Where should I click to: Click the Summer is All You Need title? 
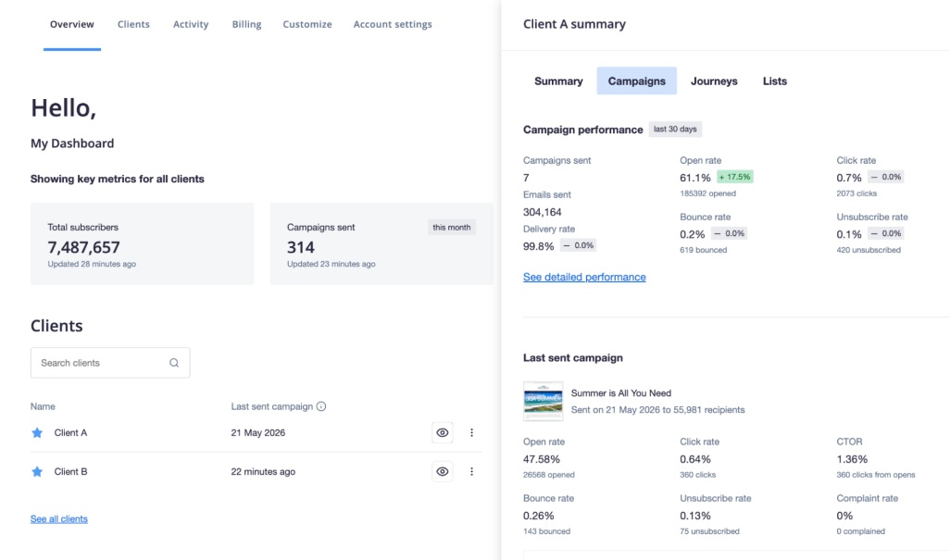[621, 392]
